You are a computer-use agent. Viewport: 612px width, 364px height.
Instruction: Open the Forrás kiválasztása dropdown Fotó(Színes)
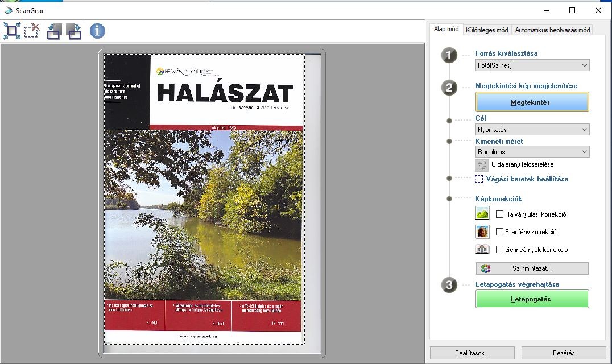(532, 65)
